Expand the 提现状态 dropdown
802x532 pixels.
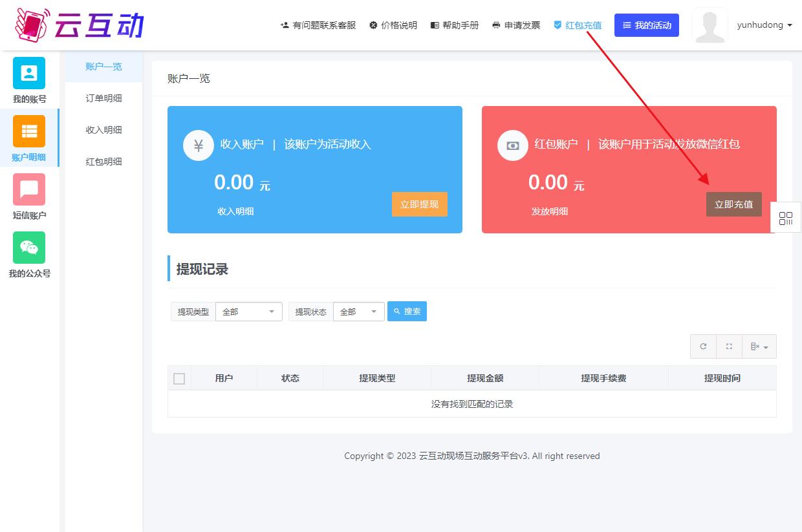point(358,312)
